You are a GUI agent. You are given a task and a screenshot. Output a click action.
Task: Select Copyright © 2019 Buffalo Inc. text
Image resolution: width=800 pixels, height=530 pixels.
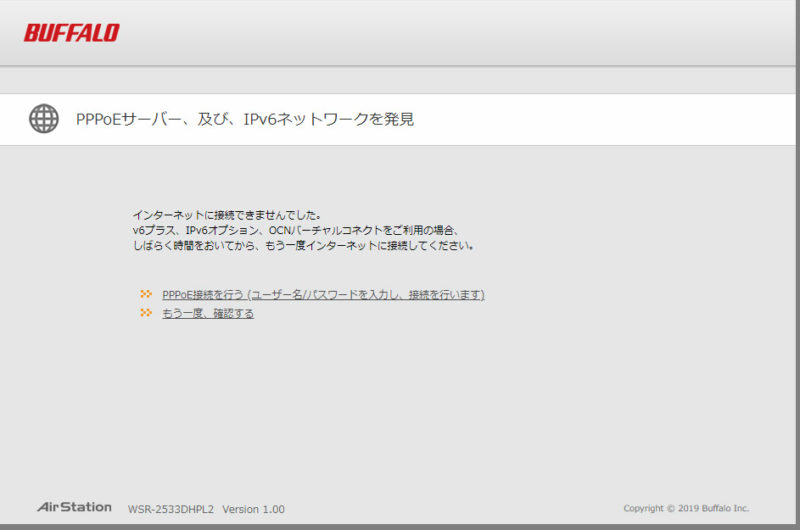[686, 508]
